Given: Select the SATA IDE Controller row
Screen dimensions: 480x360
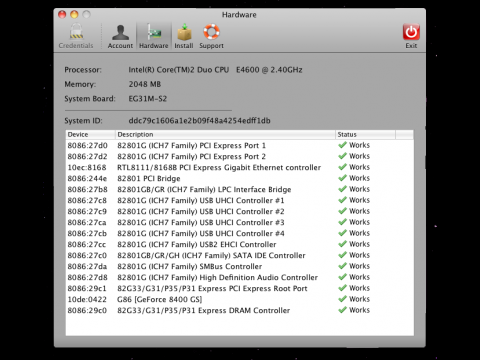Looking at the screenshot, I should pyautogui.click(x=240, y=255).
